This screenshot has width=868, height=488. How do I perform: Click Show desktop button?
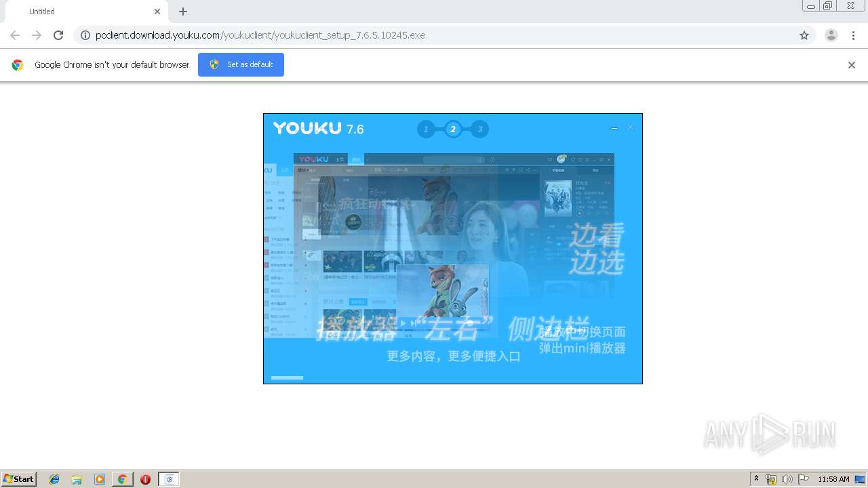point(861,479)
